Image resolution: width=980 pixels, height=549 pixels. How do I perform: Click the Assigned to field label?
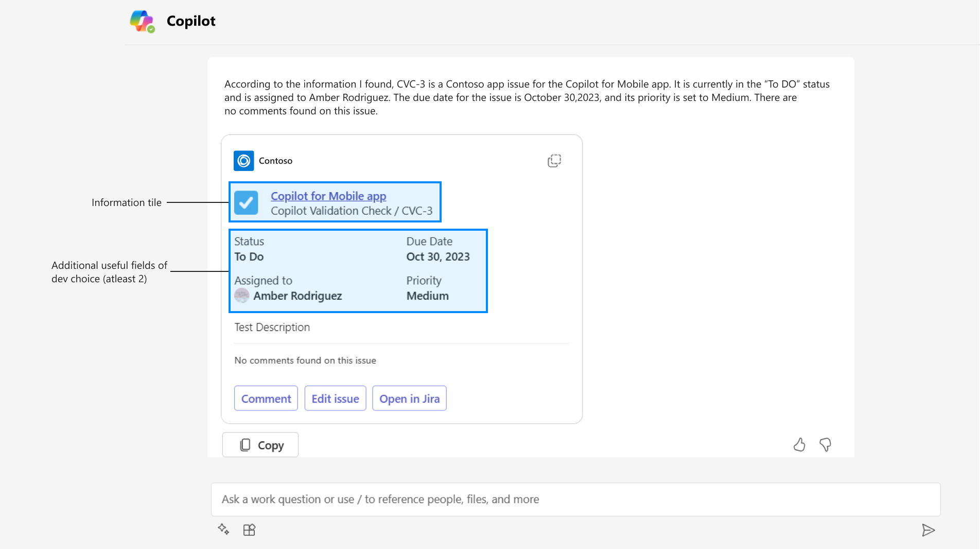tap(264, 281)
